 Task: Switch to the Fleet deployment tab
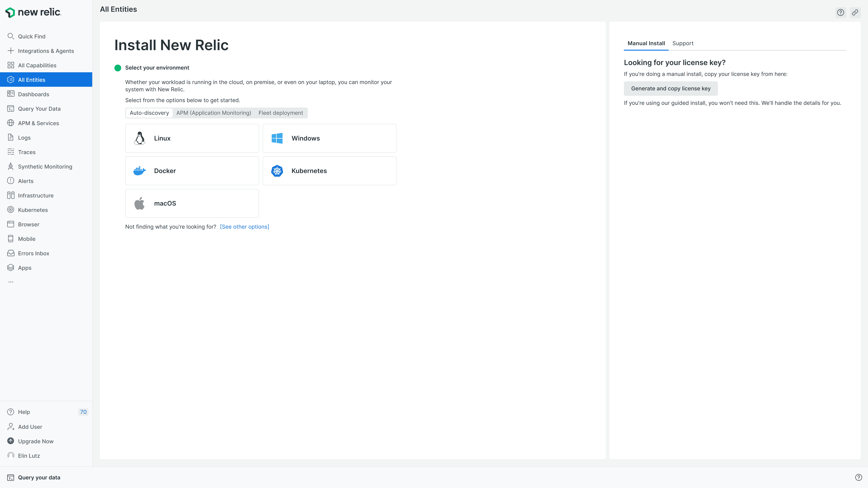(x=281, y=113)
